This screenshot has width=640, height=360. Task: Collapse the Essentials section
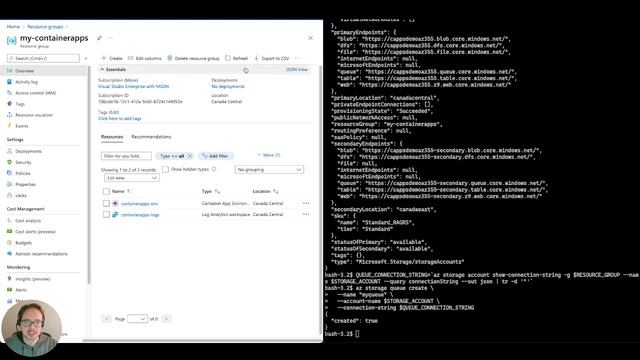pos(113,69)
